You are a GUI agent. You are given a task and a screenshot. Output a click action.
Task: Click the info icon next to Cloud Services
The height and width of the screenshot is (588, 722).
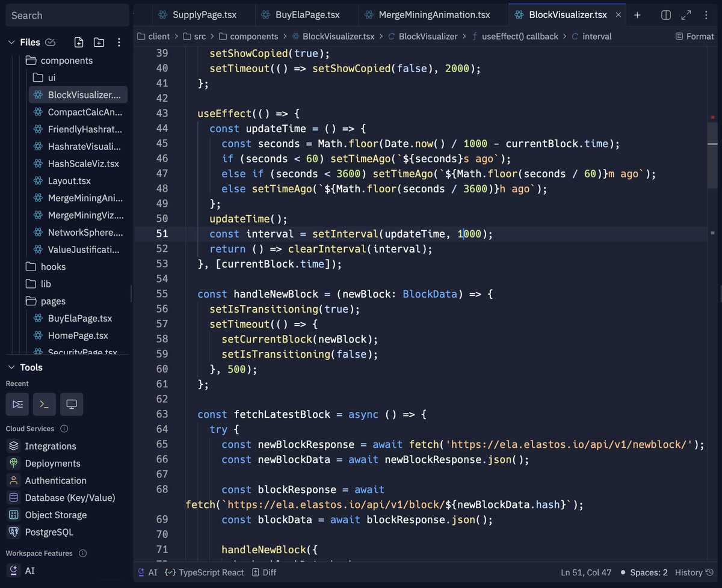[64, 429]
